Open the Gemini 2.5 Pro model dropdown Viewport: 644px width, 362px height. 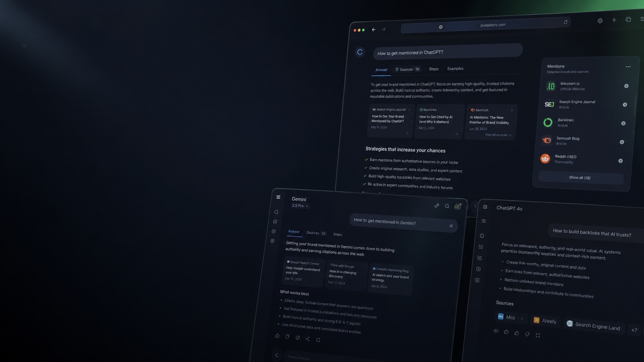(x=300, y=206)
